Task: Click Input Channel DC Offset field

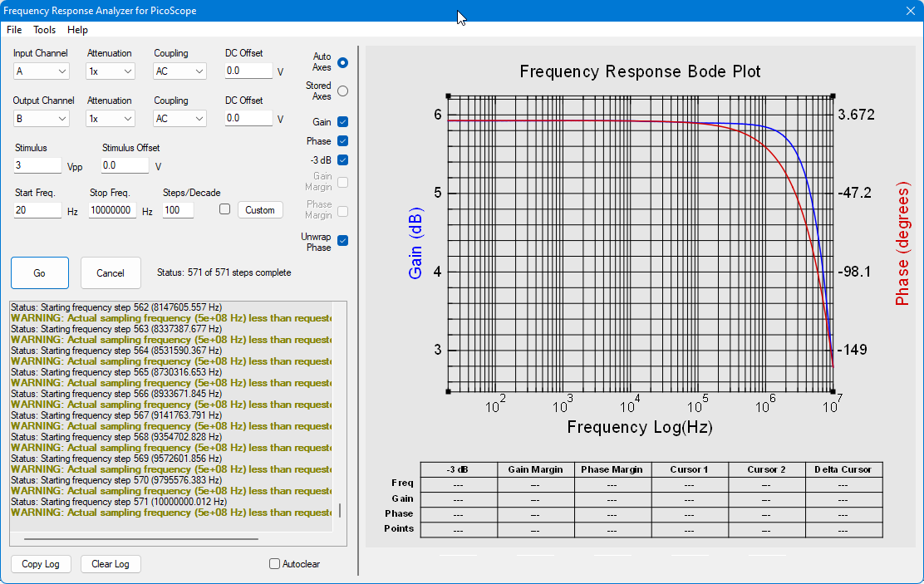Action: point(248,71)
